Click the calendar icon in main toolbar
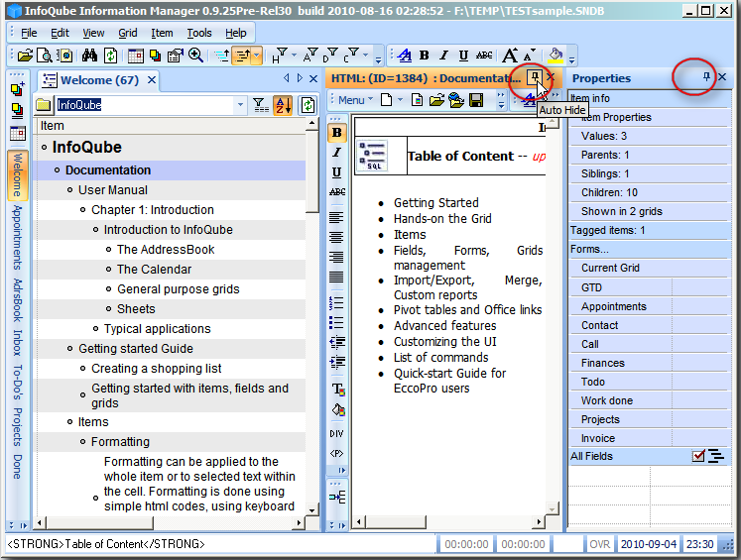 (135, 56)
